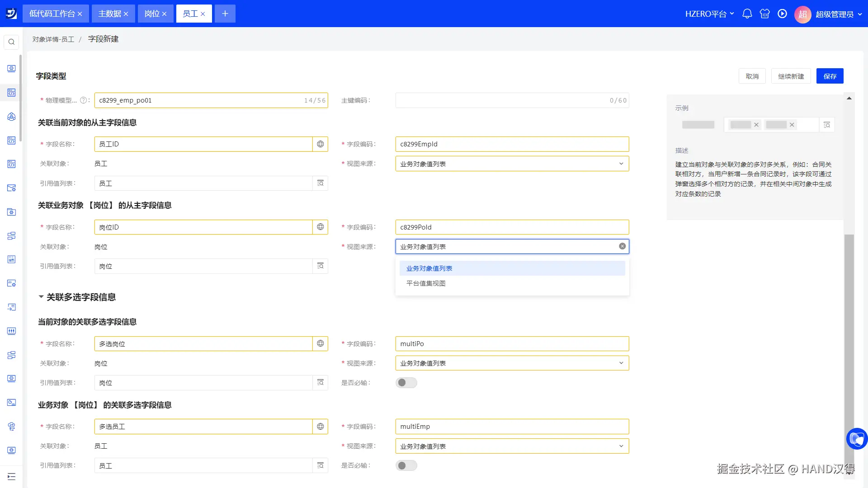
Task: Click the 保存 button
Action: click(x=830, y=76)
